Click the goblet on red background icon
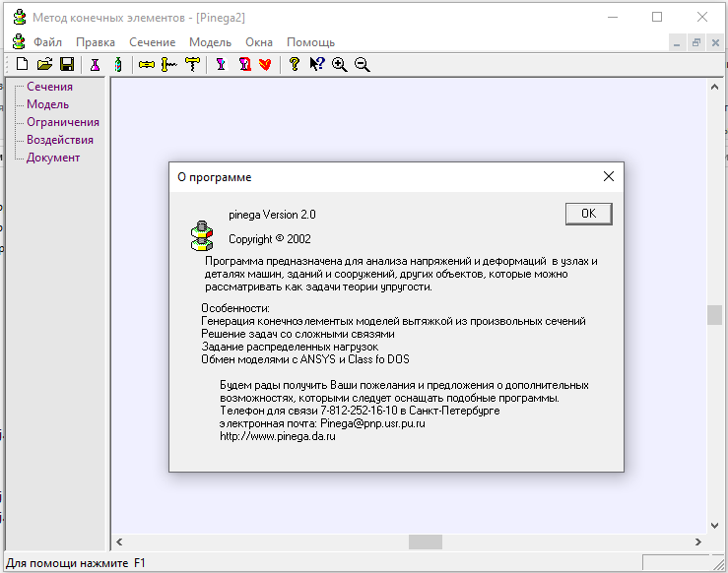Screen dimensions: 728x573 point(244,64)
